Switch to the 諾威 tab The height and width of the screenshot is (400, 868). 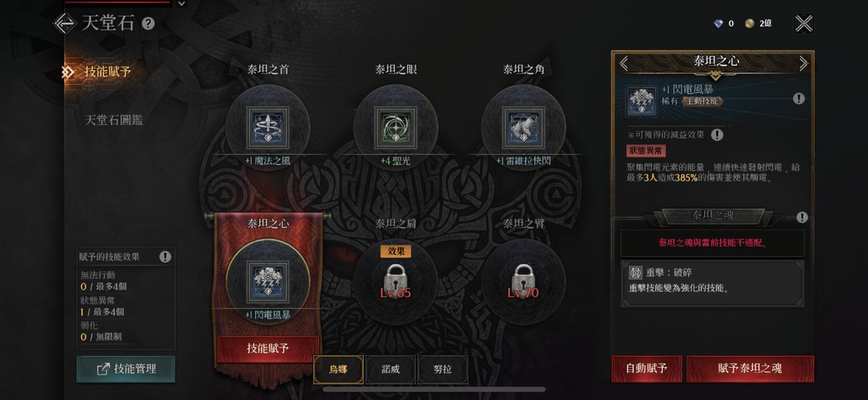(x=390, y=370)
